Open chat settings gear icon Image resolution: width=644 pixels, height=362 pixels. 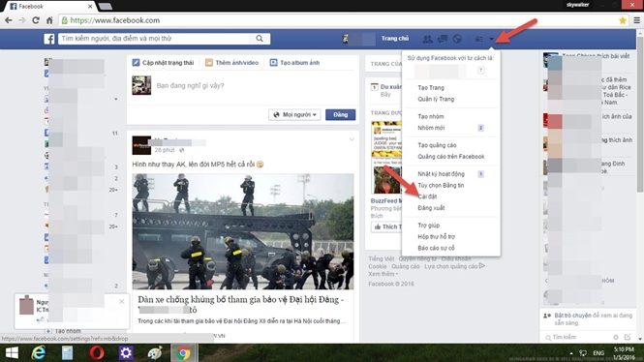[x=616, y=337]
